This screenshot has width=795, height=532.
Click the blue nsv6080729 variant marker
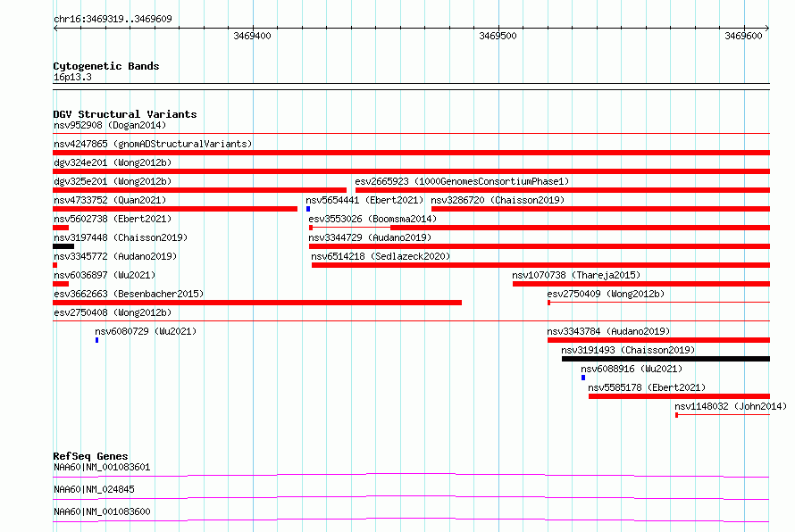[x=96, y=340]
